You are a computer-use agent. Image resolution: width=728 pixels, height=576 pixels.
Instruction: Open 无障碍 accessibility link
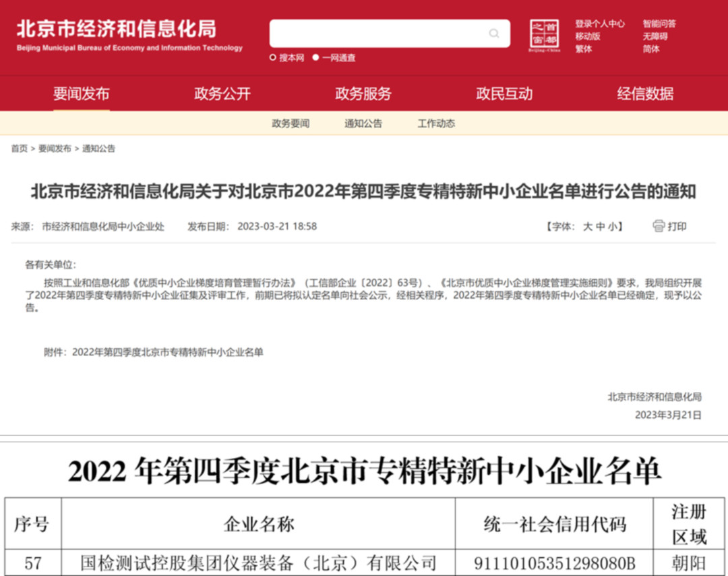pos(655,36)
